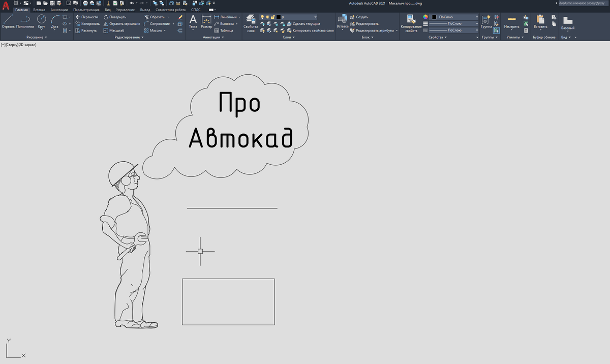Toggle group selection in Группы panel
Image resolution: width=610 pixels, height=364 pixels.
(x=496, y=31)
